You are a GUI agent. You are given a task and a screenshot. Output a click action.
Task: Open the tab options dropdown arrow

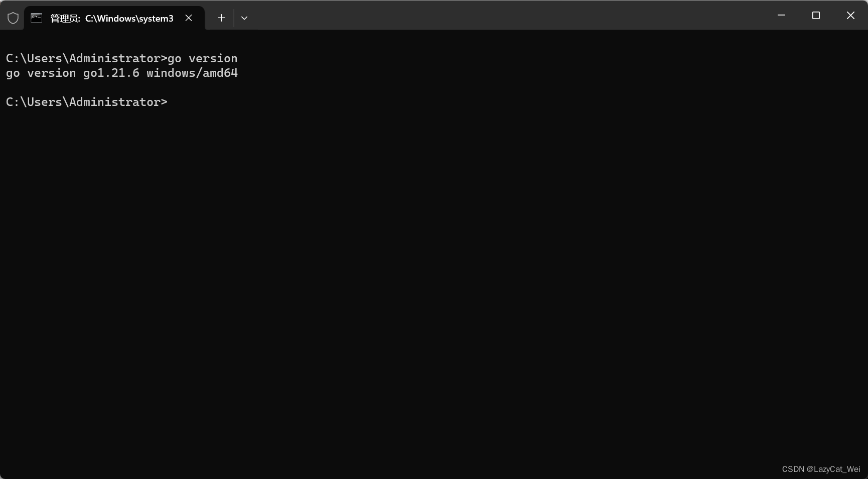click(244, 18)
